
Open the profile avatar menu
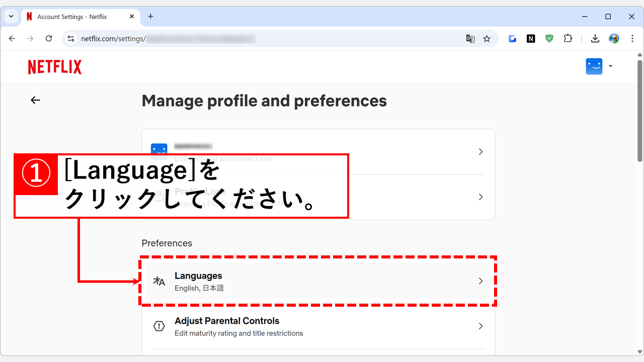tap(594, 66)
